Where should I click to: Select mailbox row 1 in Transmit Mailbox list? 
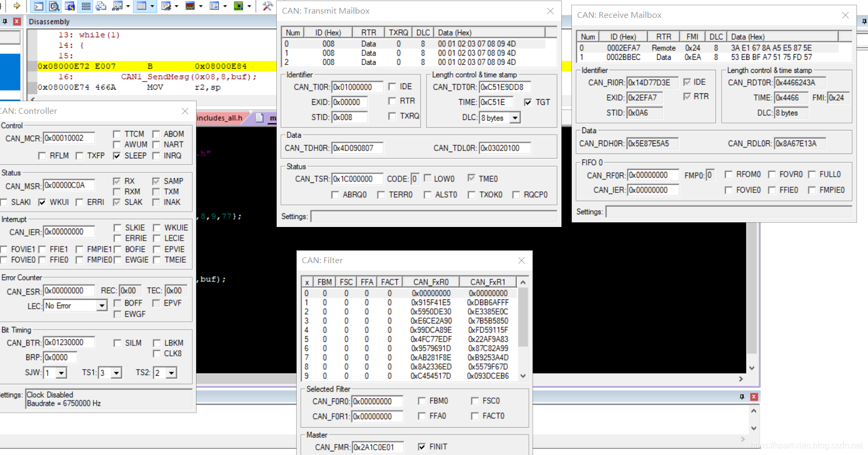[414, 53]
